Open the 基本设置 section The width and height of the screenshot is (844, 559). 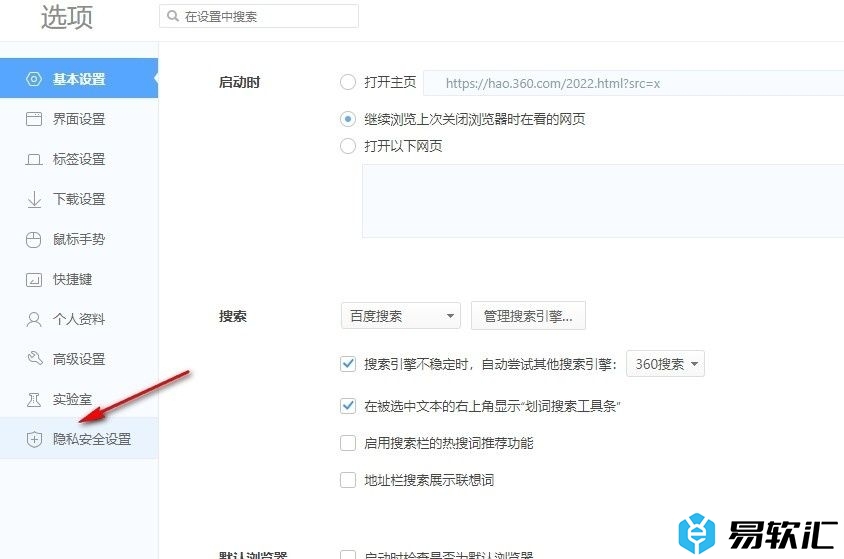(79, 79)
